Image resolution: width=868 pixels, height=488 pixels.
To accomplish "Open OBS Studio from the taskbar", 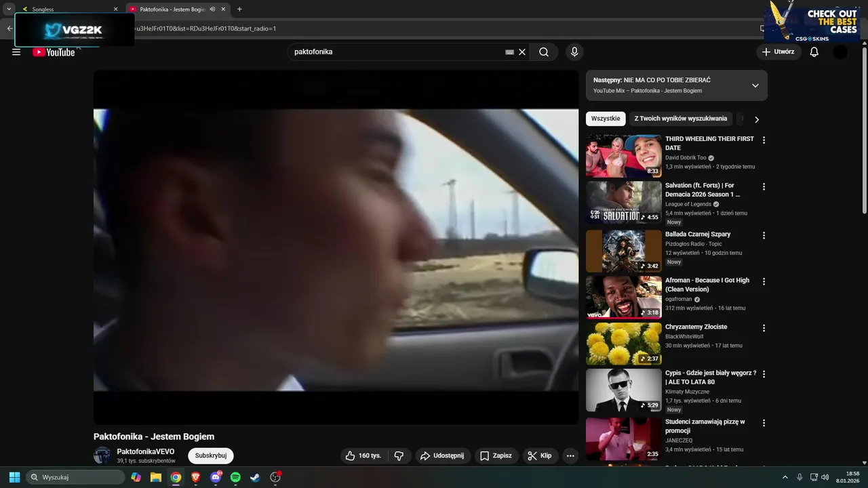I will point(275,477).
